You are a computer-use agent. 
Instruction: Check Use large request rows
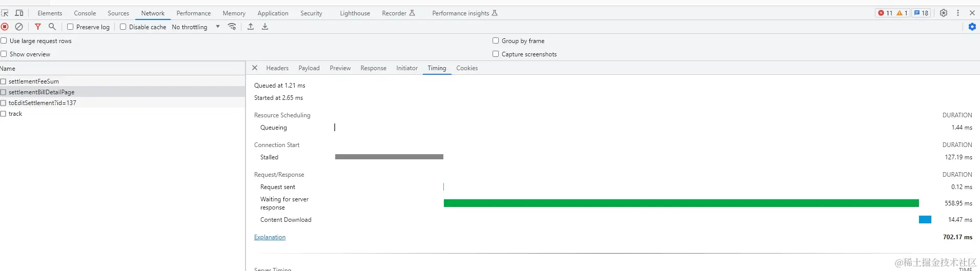point(4,40)
